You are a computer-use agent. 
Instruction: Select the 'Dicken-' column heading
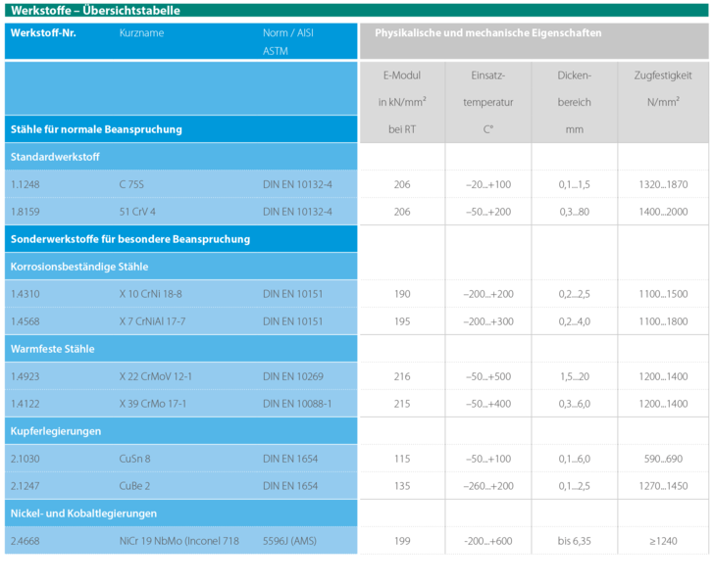pyautogui.click(x=574, y=75)
